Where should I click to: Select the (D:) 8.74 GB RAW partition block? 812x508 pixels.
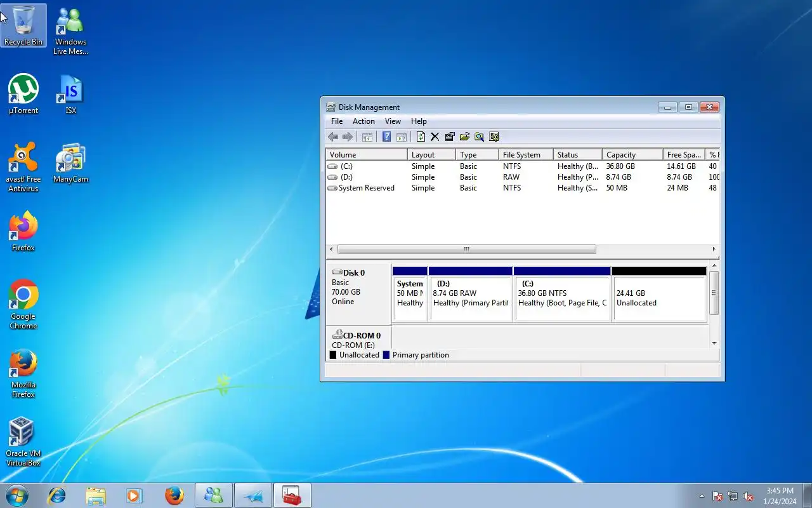(471, 294)
